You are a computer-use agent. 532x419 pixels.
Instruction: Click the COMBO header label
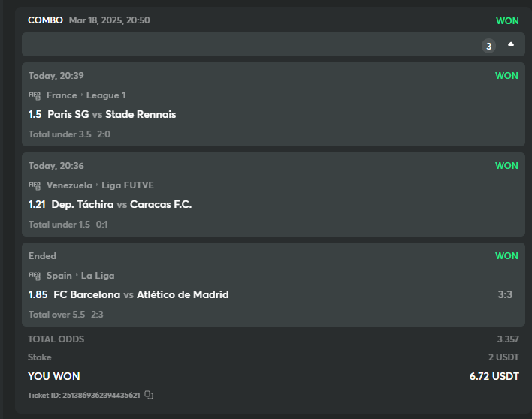pos(45,20)
